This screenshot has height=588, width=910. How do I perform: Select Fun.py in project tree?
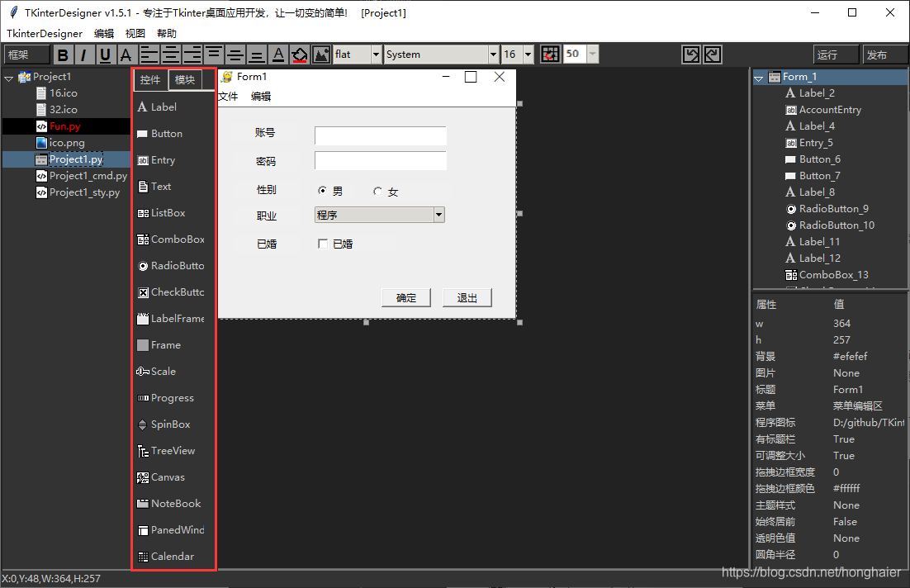point(65,126)
